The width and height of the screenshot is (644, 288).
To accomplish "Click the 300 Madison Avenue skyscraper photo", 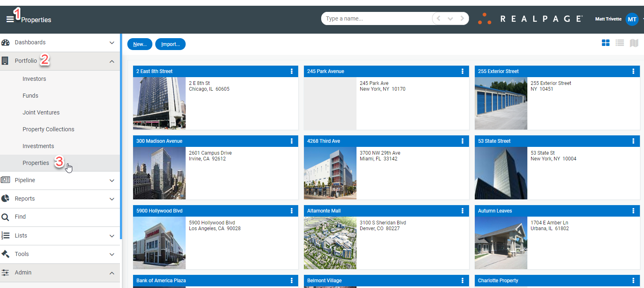I will (159, 173).
